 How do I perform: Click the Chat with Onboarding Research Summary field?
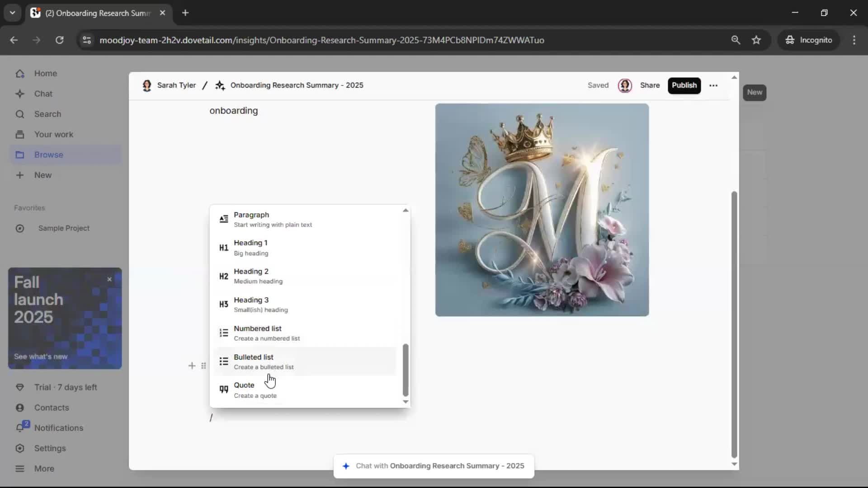[x=434, y=466]
